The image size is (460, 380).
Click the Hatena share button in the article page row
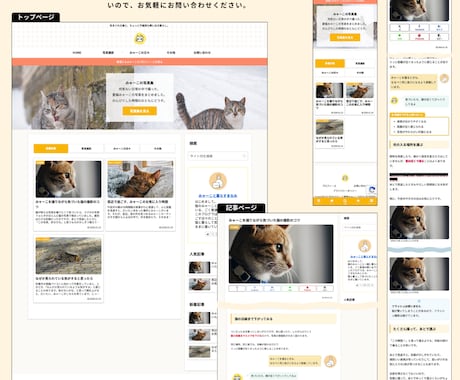(272, 289)
